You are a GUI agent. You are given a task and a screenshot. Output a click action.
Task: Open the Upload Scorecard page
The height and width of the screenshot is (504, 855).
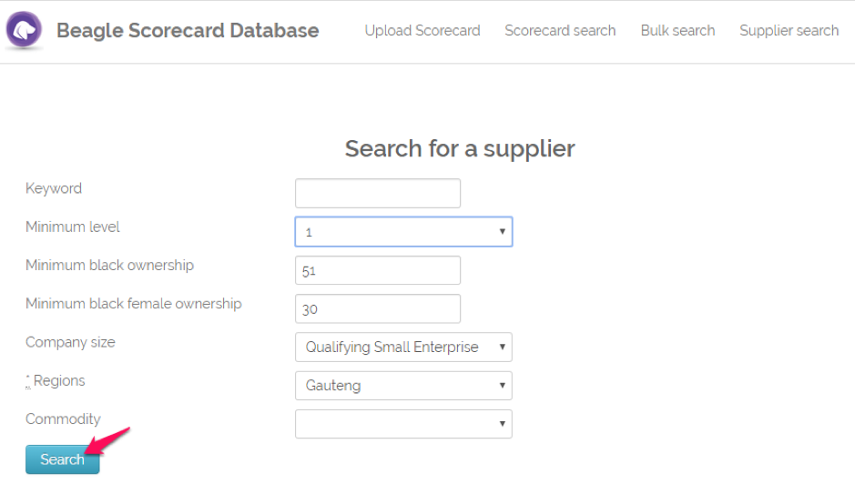422,31
